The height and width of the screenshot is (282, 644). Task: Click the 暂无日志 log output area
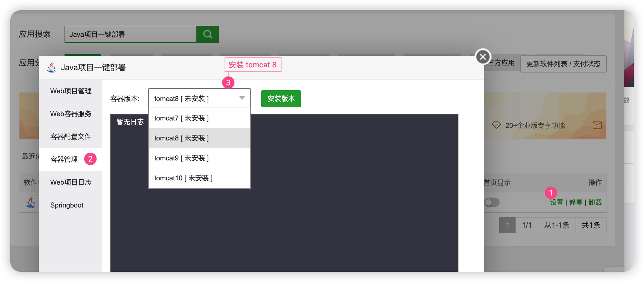[284, 193]
